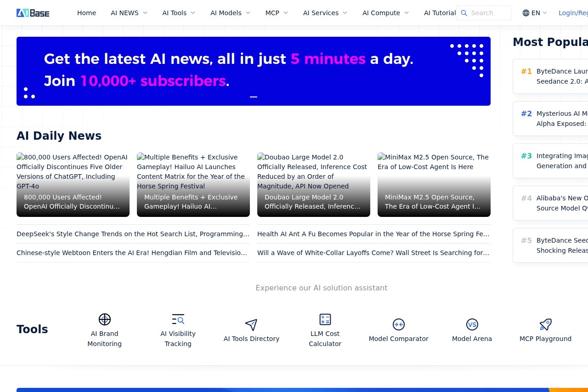Open the EN language selector

[535, 13]
